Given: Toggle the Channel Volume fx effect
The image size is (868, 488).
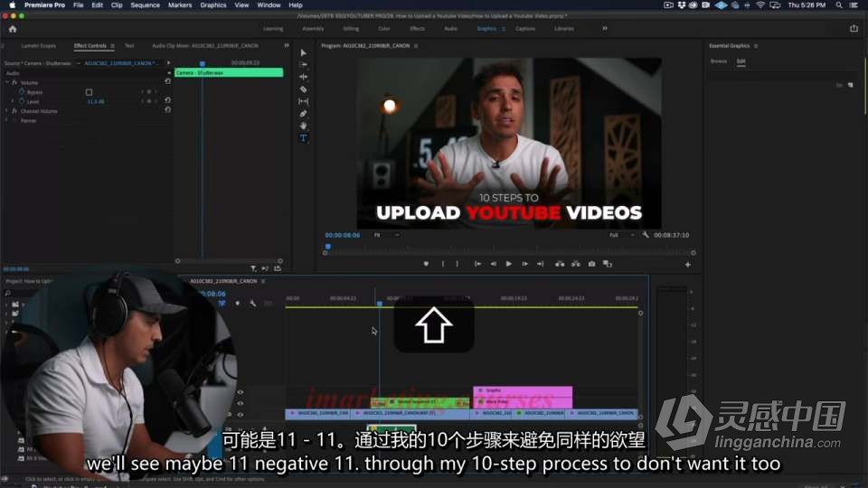Looking at the screenshot, I should pyautogui.click(x=15, y=110).
